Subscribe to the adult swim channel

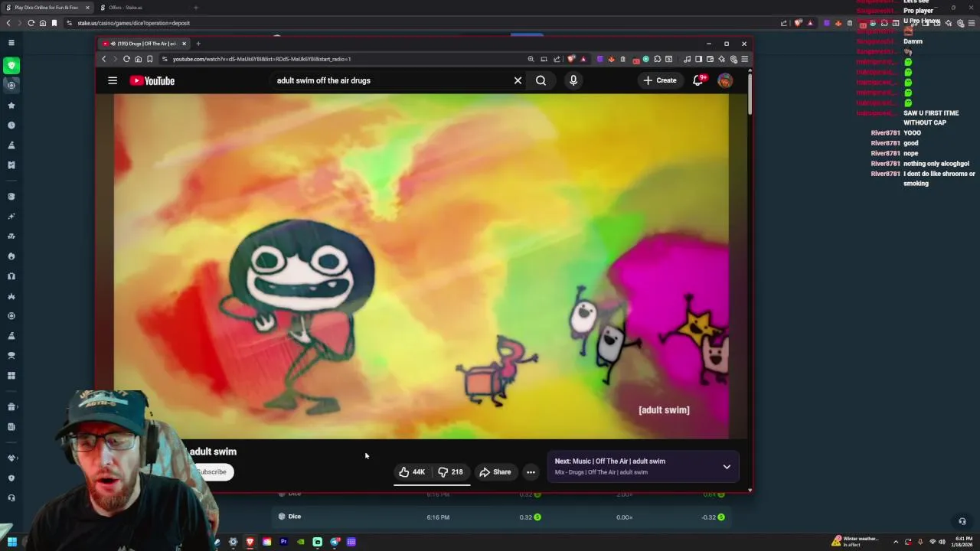(x=211, y=472)
